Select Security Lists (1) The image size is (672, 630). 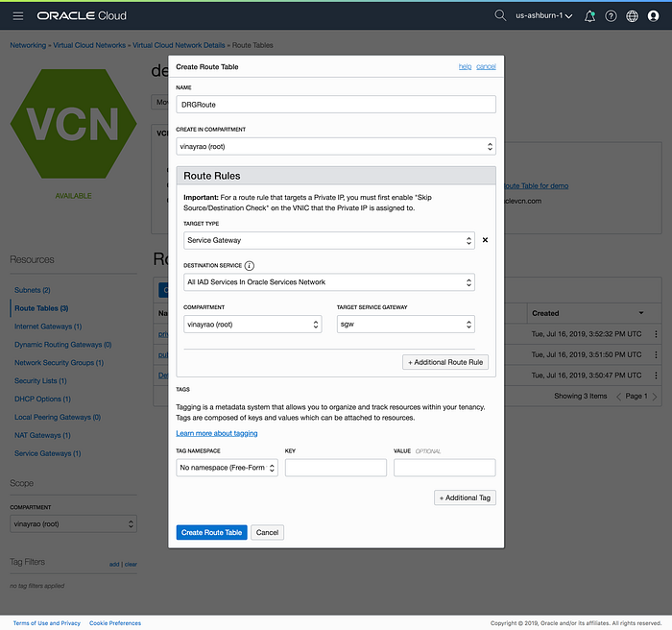point(40,381)
